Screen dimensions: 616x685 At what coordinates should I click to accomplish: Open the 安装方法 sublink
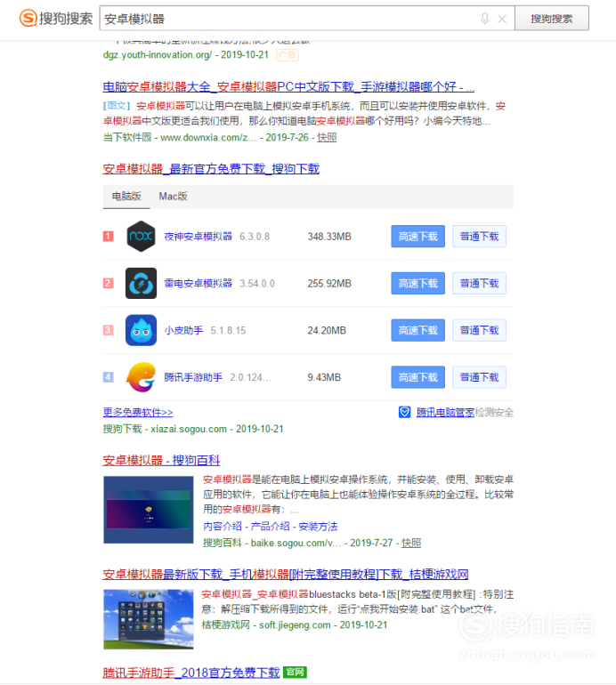click(318, 527)
